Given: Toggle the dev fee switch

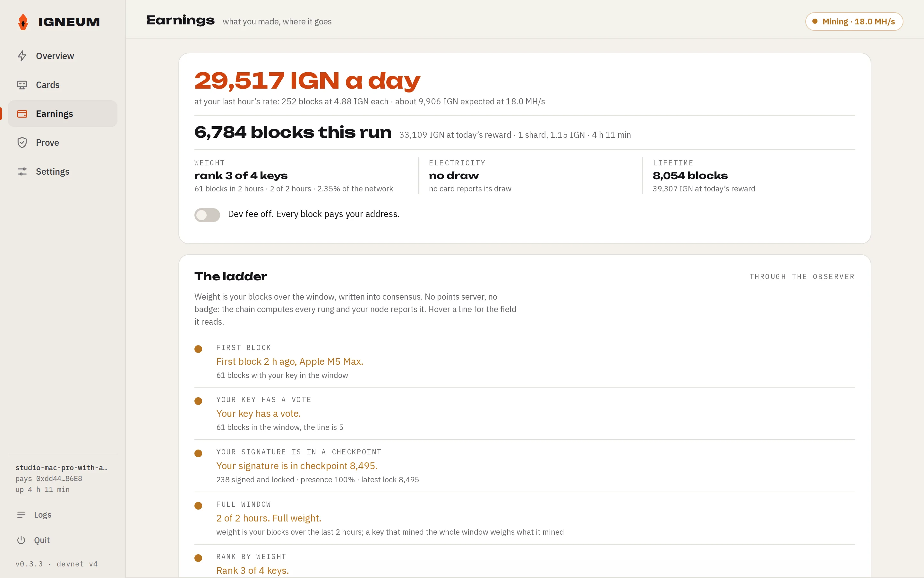Looking at the screenshot, I should click(207, 215).
